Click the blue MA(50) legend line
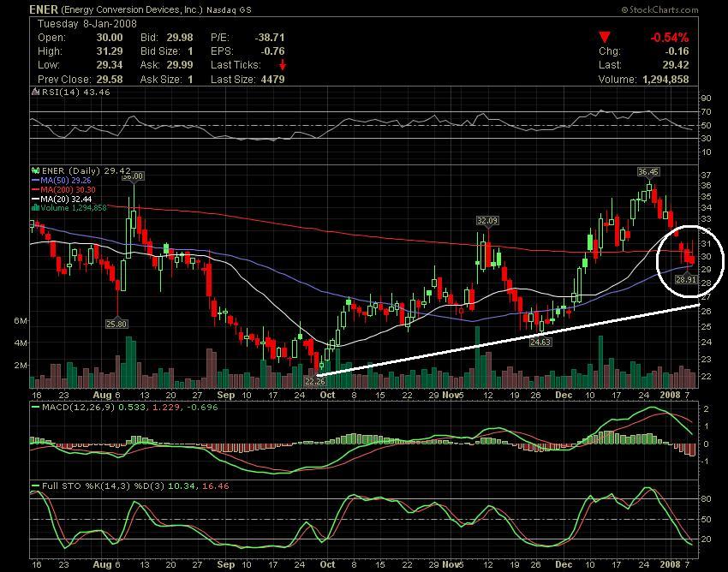The width and height of the screenshot is (728, 572). point(35,181)
